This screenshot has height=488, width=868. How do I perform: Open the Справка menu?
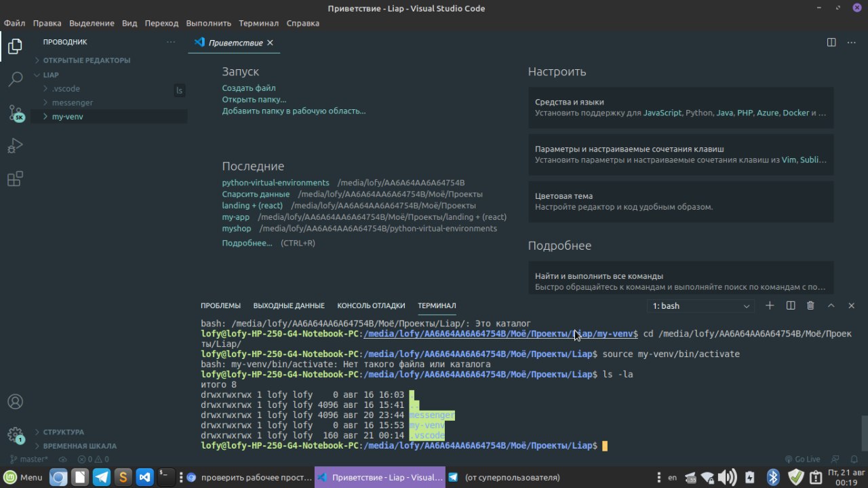coord(302,23)
